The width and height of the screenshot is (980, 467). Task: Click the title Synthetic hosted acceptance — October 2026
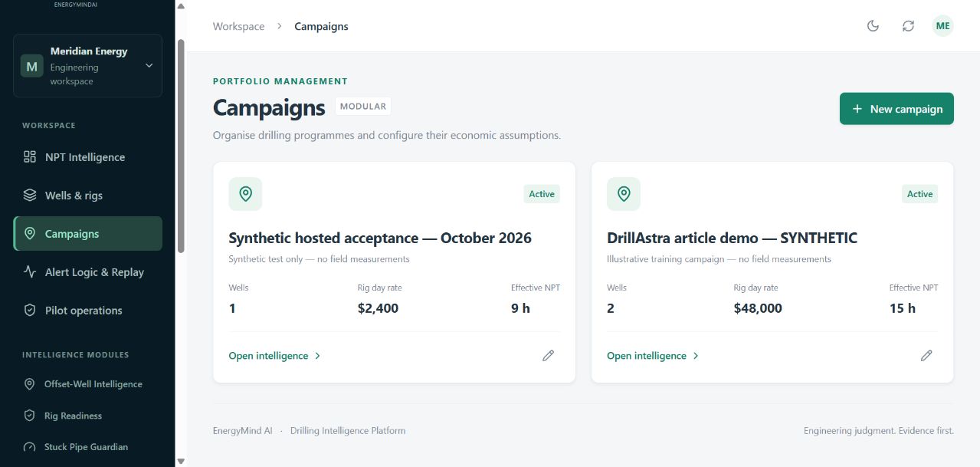380,238
